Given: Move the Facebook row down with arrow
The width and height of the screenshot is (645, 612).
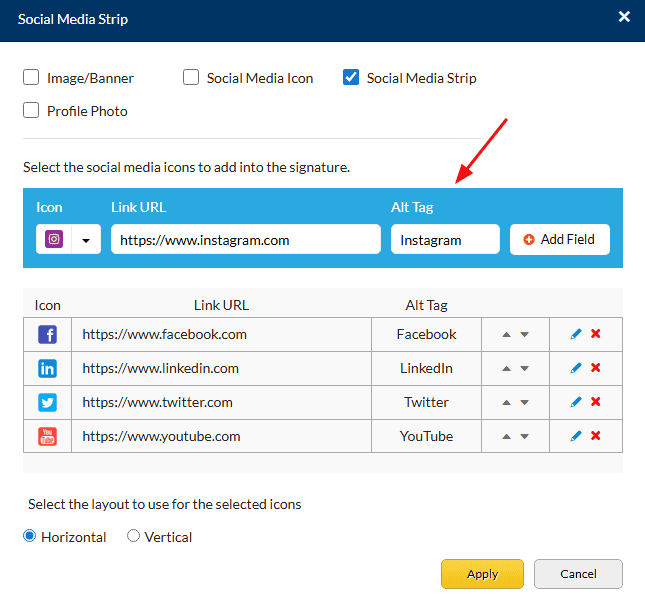Looking at the screenshot, I should [x=525, y=335].
